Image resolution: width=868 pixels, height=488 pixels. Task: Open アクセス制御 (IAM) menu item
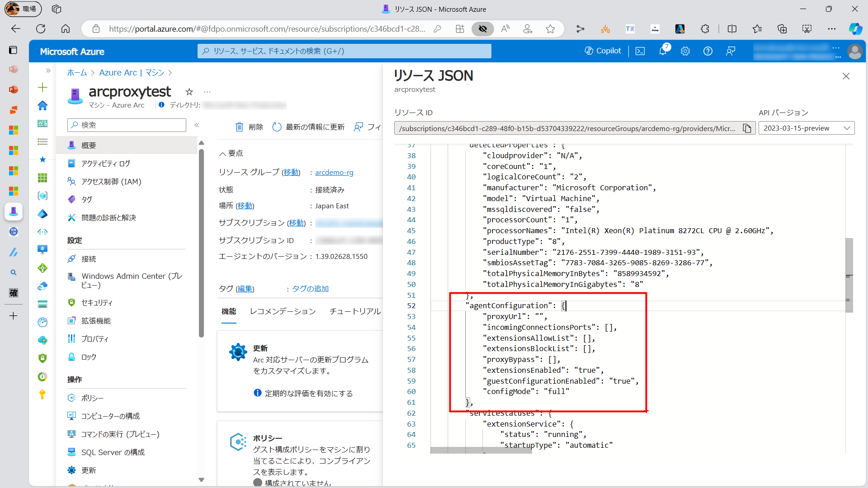coord(127,181)
